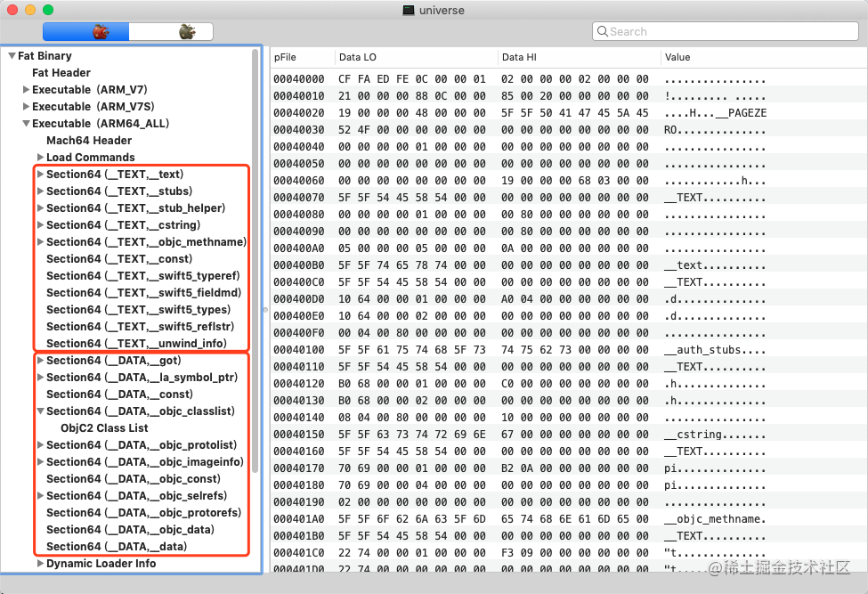Image resolution: width=868 pixels, height=594 pixels.
Task: Click the sidebar vertical scrollbar
Action: click(256, 260)
